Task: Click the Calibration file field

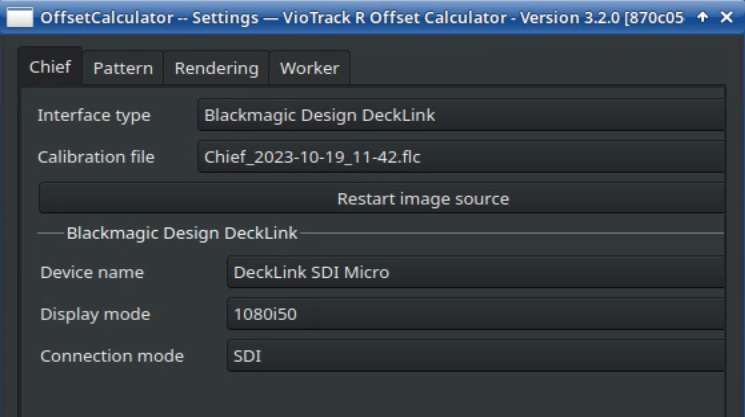Action: point(460,157)
